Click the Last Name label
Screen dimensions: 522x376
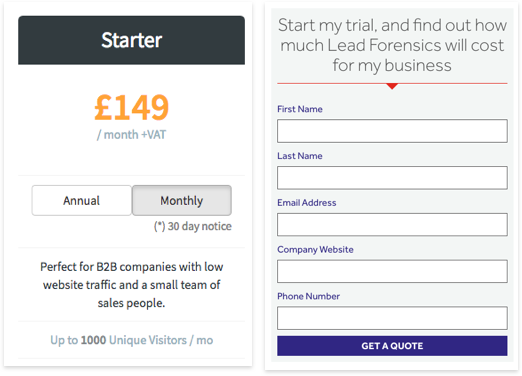300,156
